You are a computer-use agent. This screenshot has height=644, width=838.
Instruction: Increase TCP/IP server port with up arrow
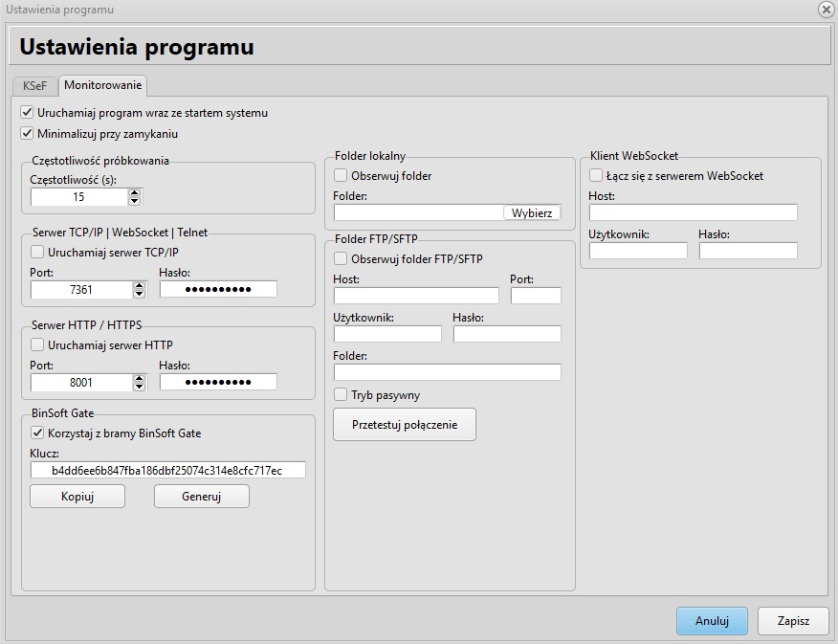[140, 285]
